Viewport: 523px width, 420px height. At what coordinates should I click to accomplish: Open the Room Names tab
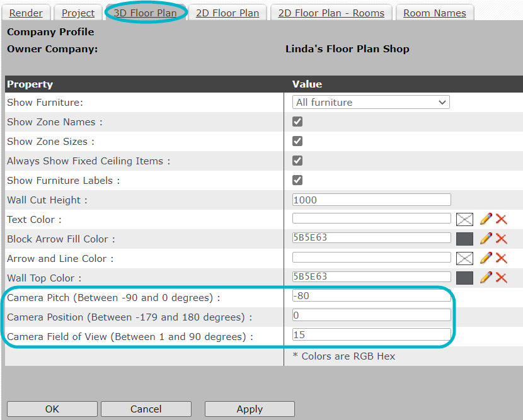[x=435, y=13]
